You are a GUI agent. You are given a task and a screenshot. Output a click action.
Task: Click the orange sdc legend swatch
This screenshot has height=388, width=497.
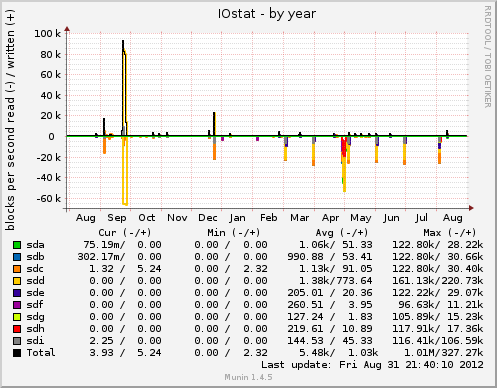pos(17,269)
